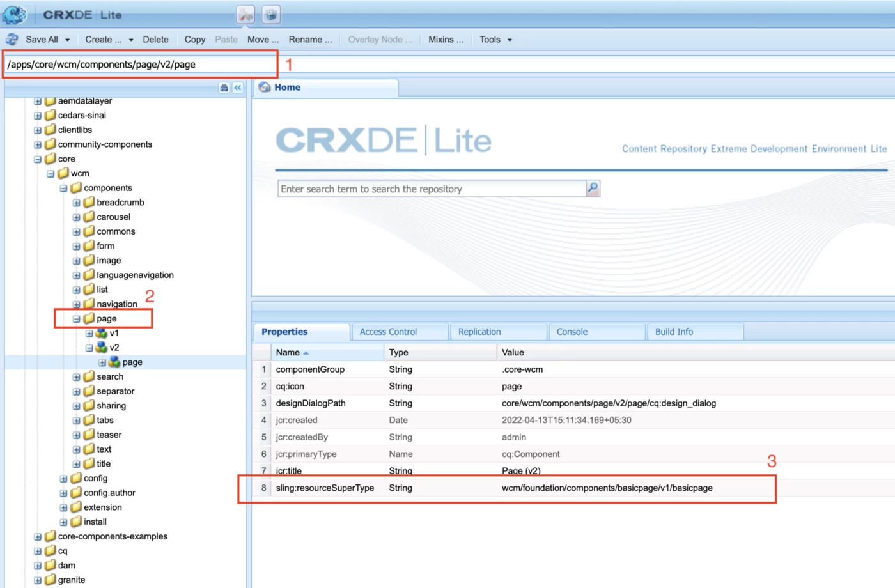Click the magnifier search button
Image resolution: width=895 pixels, height=588 pixels.
click(x=593, y=188)
